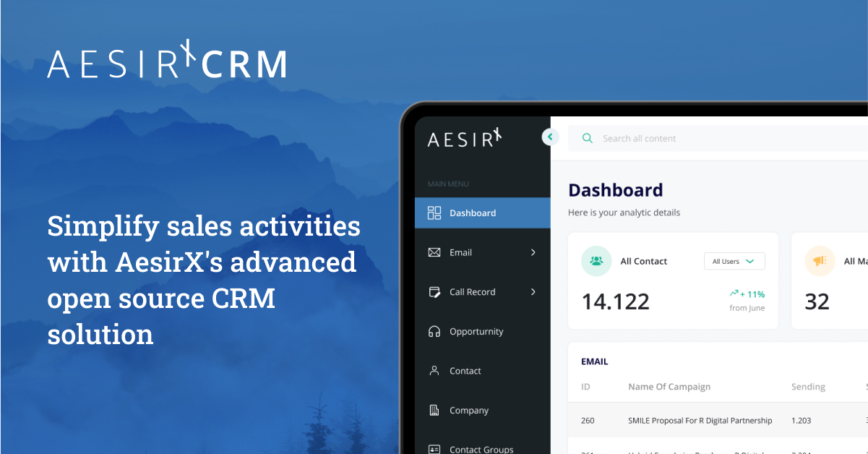This screenshot has width=868, height=454.
Task: Select the Company menu item
Action: pos(469,410)
